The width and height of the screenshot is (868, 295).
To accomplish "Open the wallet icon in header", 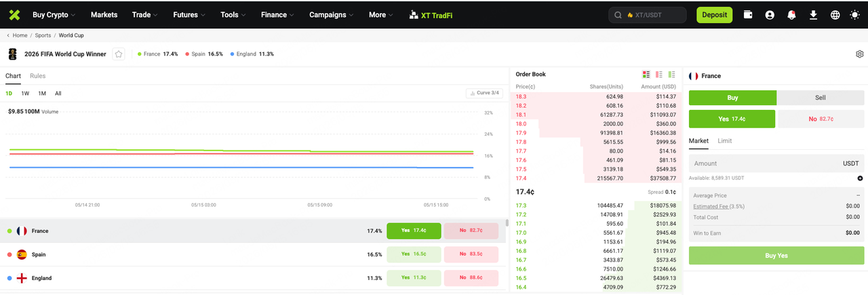I will tap(748, 15).
